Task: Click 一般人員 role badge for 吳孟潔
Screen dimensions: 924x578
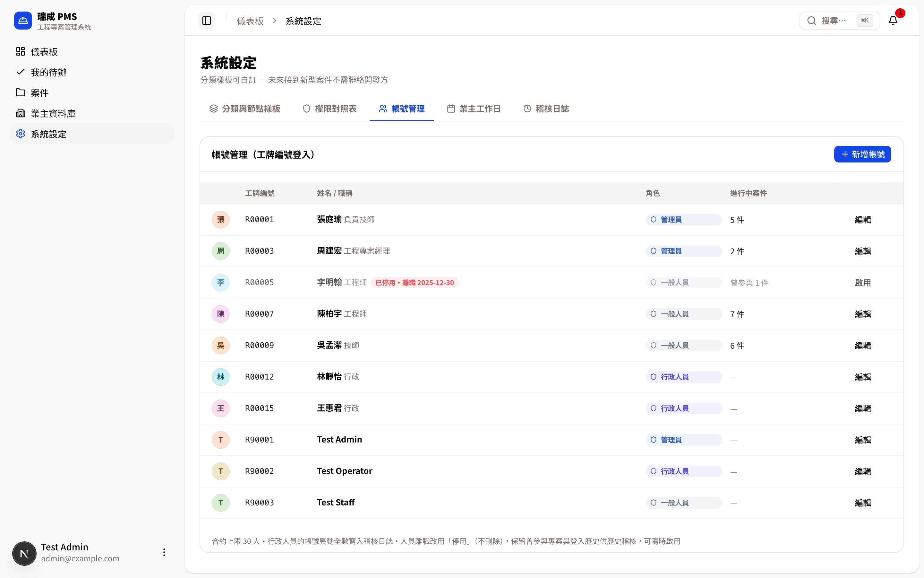Action: click(683, 346)
